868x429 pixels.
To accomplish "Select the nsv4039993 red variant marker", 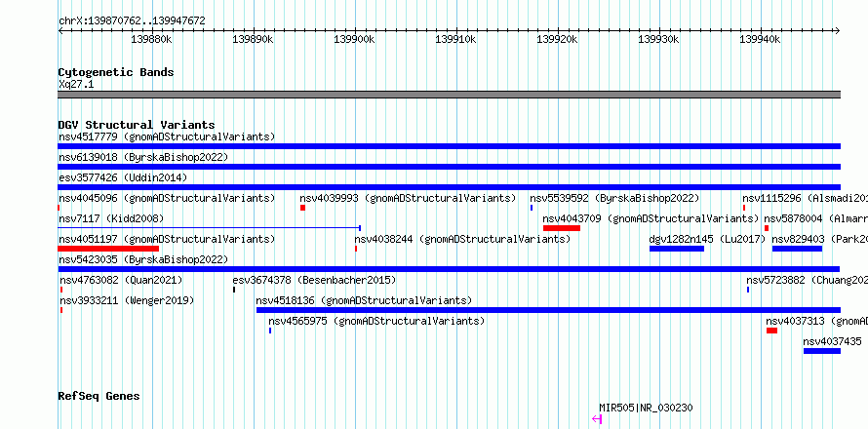I will coord(302,208).
